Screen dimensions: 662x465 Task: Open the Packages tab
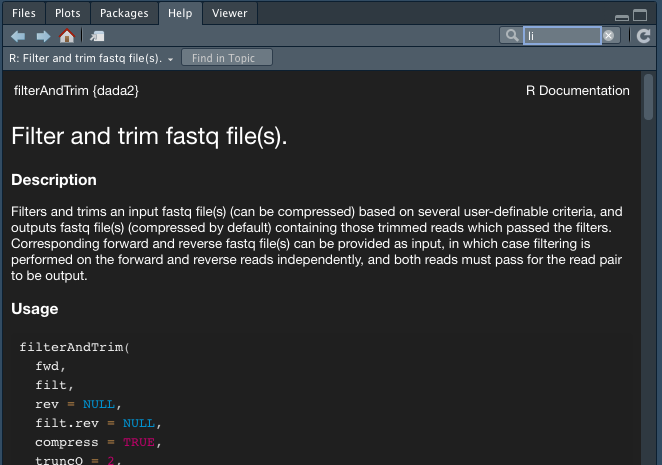(x=124, y=13)
